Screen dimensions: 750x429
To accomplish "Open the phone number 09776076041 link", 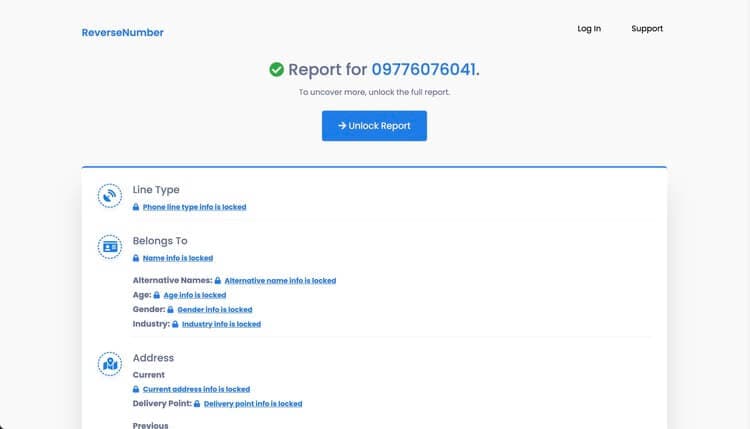I will [424, 69].
